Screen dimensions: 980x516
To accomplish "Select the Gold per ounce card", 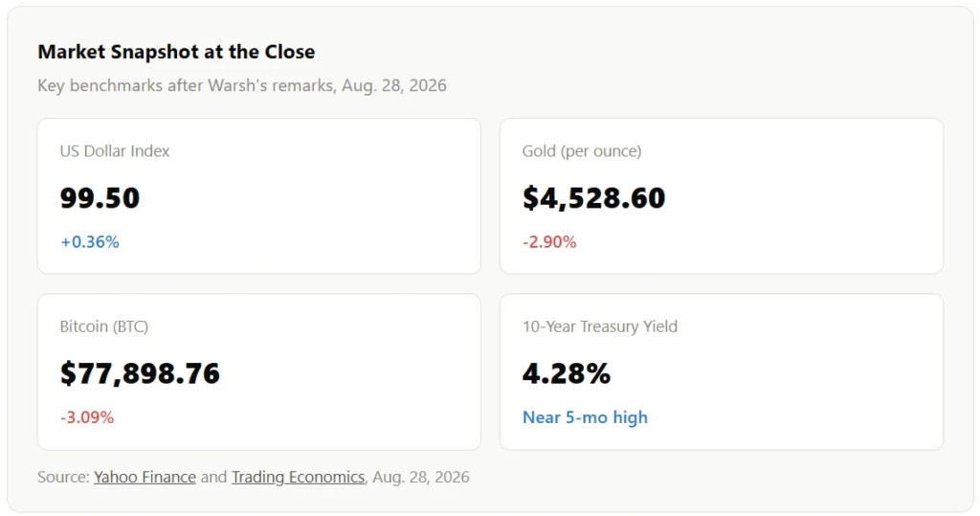I will click(722, 195).
